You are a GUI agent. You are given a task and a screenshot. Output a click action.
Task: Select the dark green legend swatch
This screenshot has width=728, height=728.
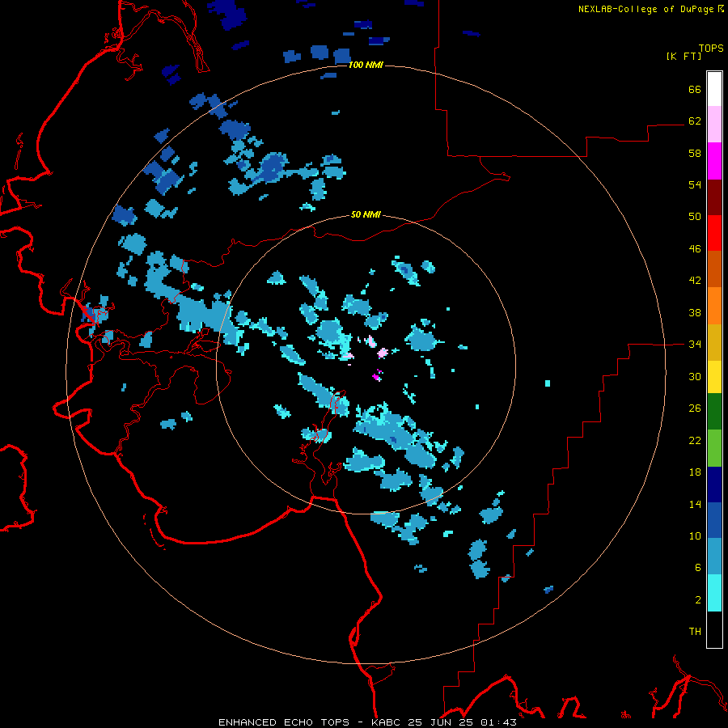(x=714, y=412)
